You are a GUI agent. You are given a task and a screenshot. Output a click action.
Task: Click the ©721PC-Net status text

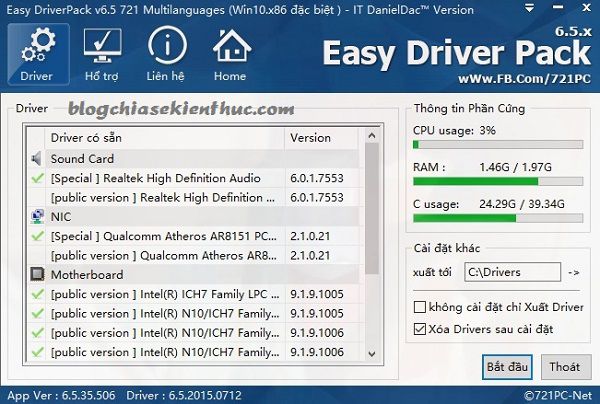558,395
